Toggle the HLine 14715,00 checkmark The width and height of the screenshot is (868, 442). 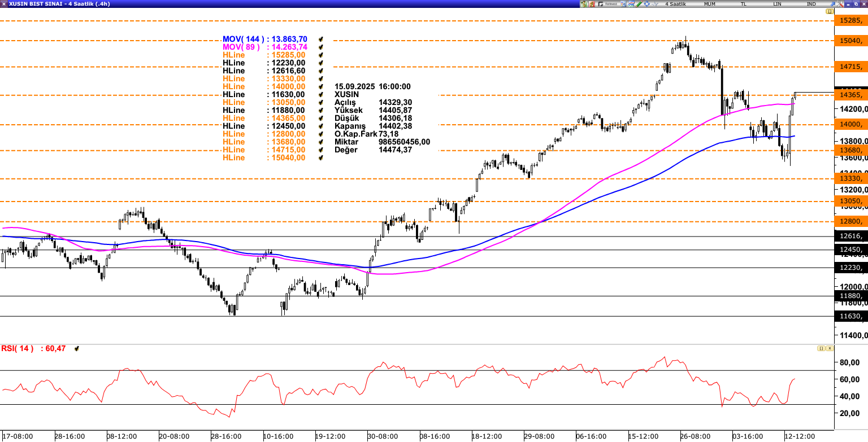(x=321, y=150)
